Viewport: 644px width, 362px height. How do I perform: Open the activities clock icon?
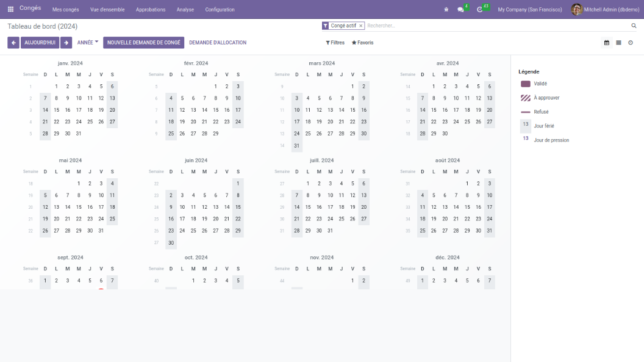(480, 9)
